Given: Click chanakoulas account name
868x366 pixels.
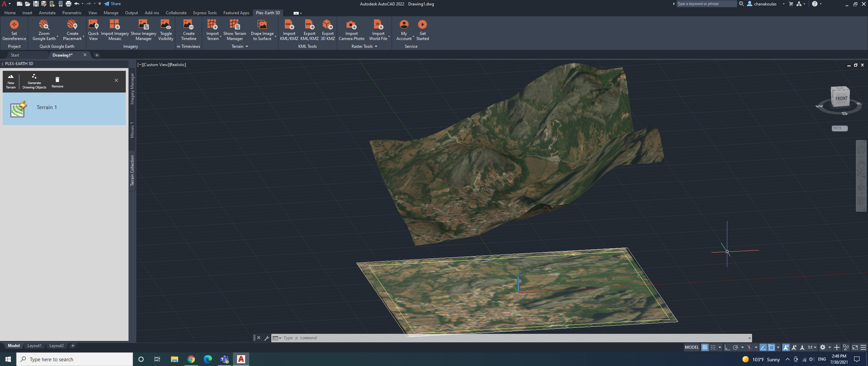Looking at the screenshot, I should [765, 4].
